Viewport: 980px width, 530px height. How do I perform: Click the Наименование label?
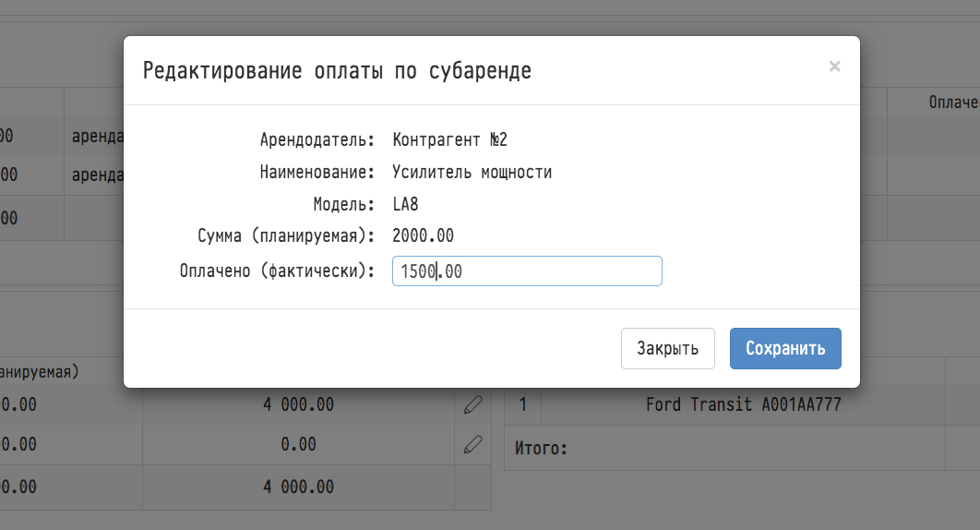pos(317,172)
